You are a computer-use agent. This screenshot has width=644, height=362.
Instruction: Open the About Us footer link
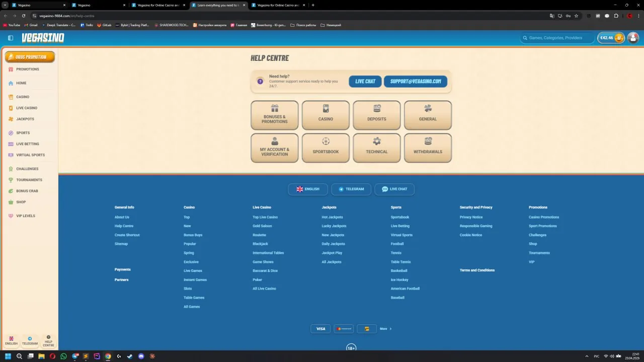122,217
